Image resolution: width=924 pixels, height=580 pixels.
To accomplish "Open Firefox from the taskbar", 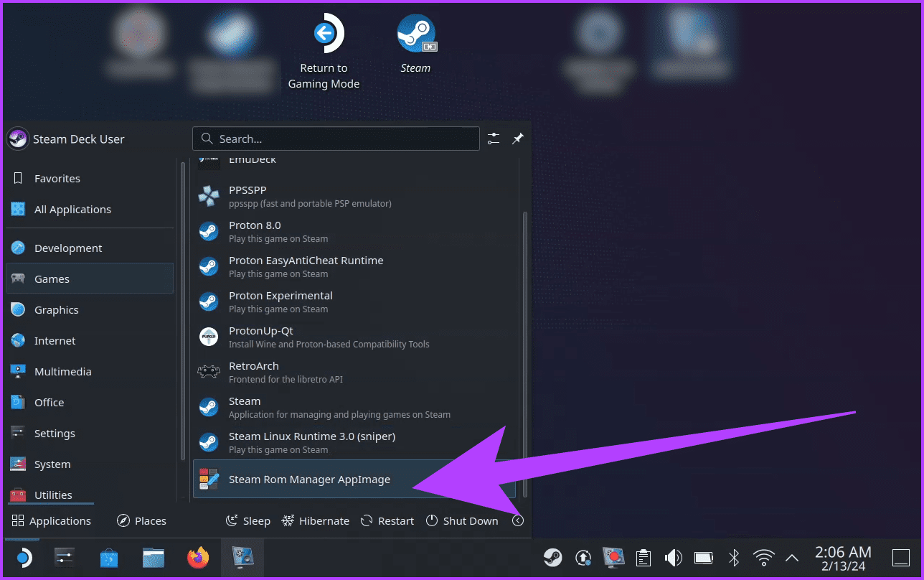I will (197, 557).
